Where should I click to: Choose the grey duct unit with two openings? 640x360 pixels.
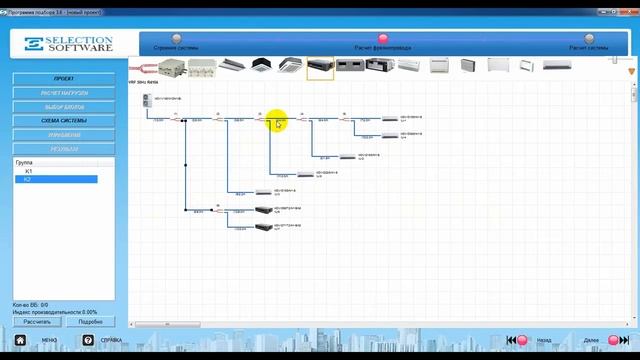point(350,65)
